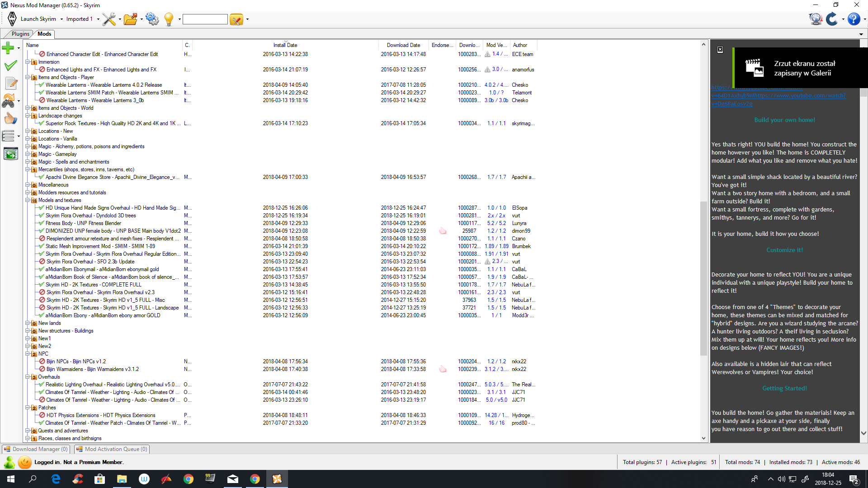Click the blue help question mark icon
Viewport: 868px width, 488px height.
(x=854, y=19)
